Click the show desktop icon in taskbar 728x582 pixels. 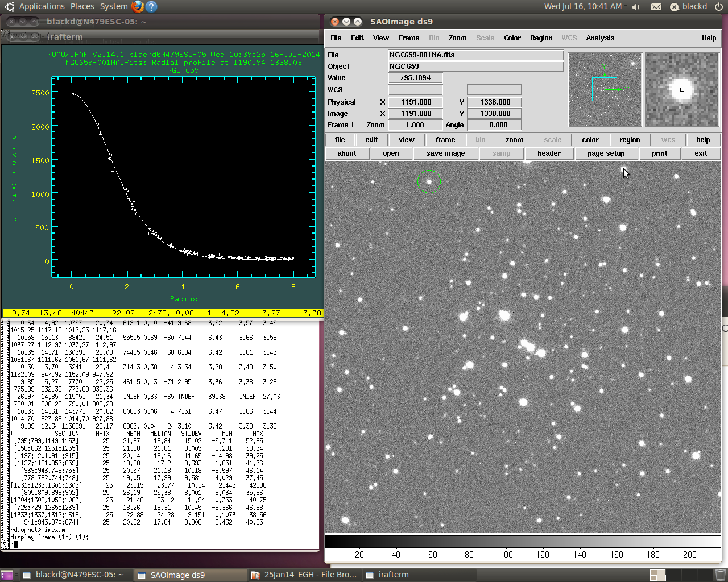tap(7, 575)
